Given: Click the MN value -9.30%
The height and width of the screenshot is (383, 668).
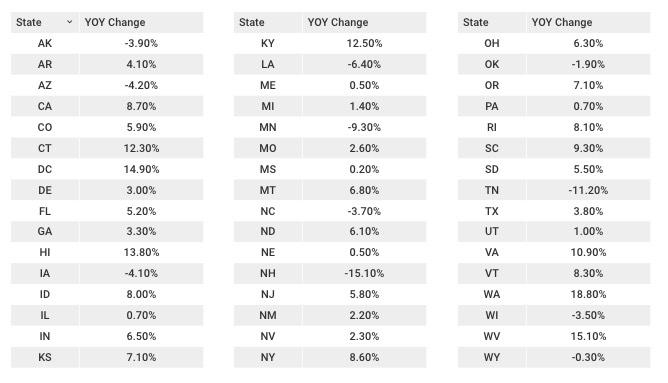Looking at the screenshot, I should tap(364, 127).
